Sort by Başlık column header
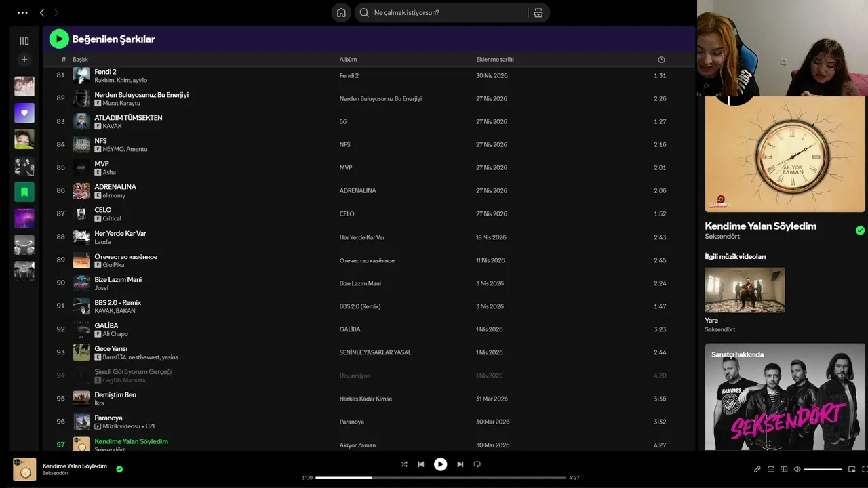This screenshot has height=488, width=868. [x=80, y=60]
